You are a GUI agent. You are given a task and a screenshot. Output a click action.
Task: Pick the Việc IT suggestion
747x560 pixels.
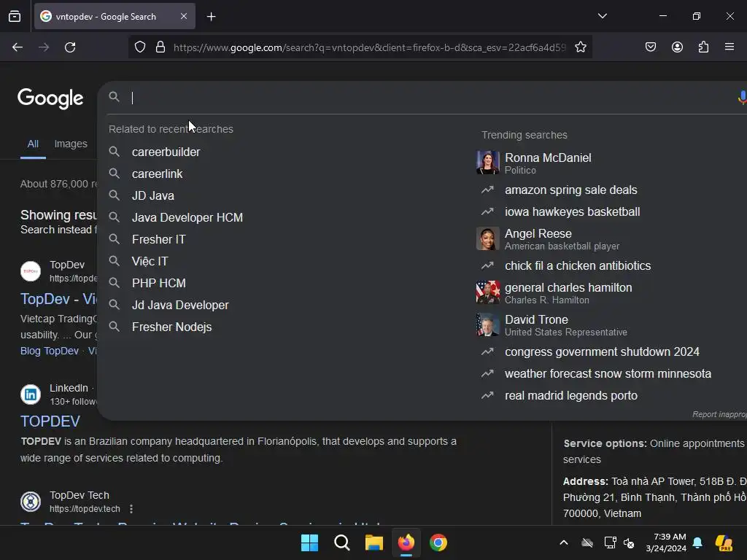tap(150, 262)
